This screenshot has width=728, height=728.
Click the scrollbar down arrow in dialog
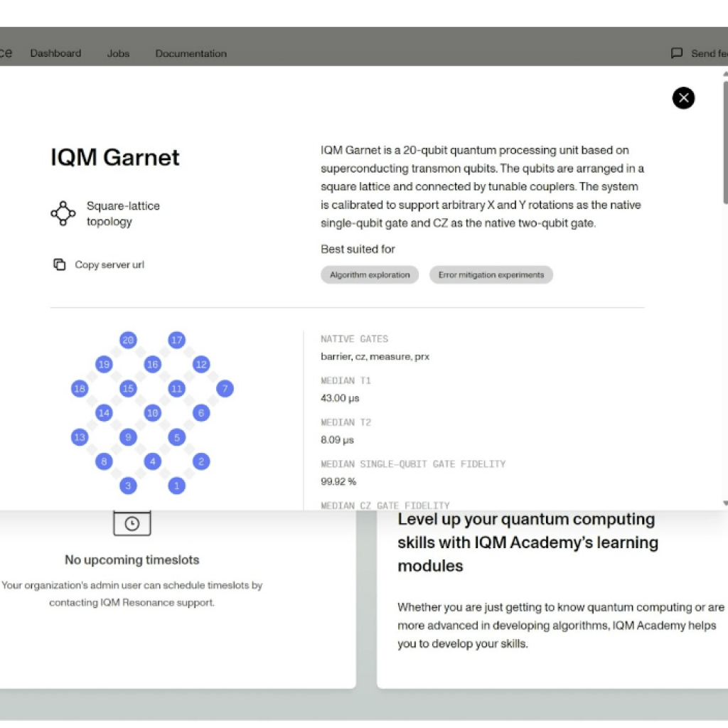(x=725, y=503)
